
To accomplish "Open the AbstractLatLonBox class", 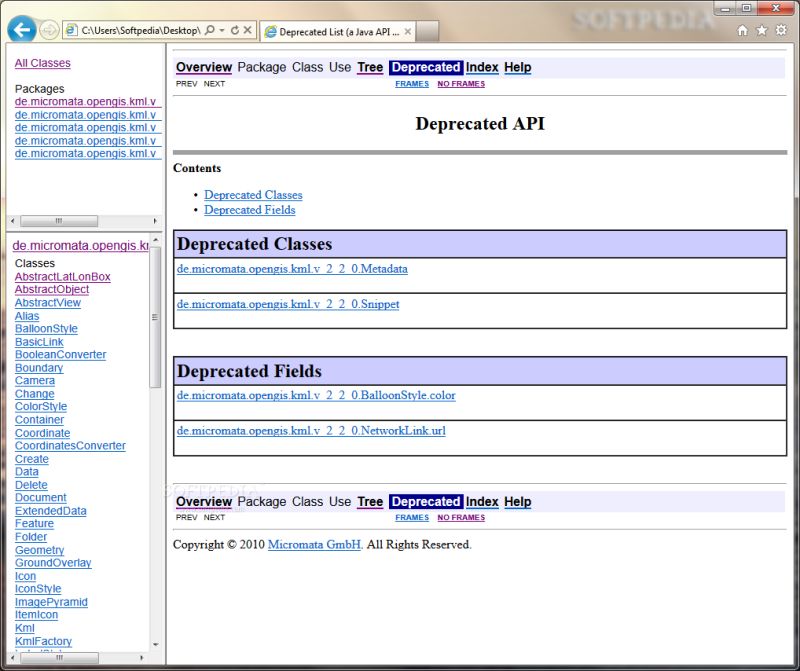I will pos(62,277).
